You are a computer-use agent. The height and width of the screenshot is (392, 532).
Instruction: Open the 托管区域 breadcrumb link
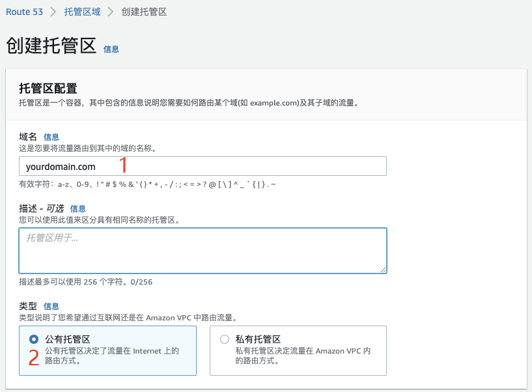pos(83,12)
